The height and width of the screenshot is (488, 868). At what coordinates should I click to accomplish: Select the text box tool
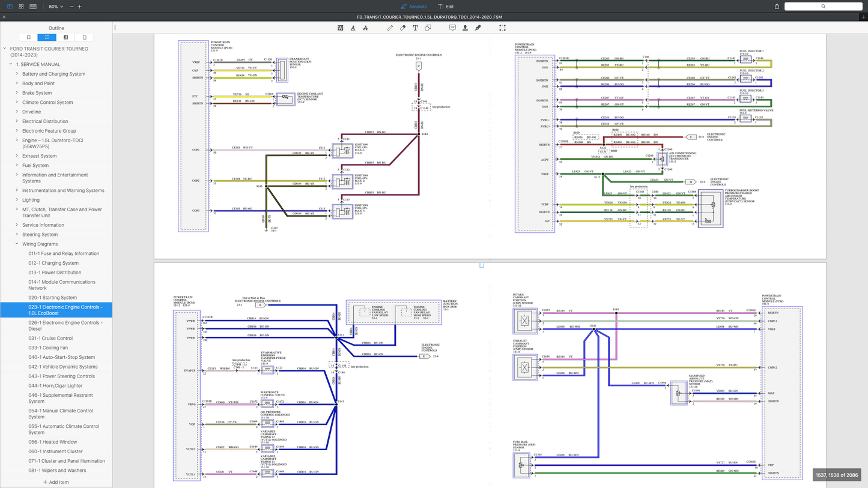pos(416,28)
